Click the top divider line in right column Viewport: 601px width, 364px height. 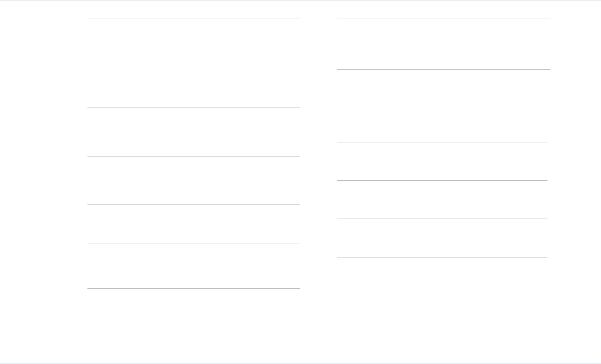tap(443, 19)
